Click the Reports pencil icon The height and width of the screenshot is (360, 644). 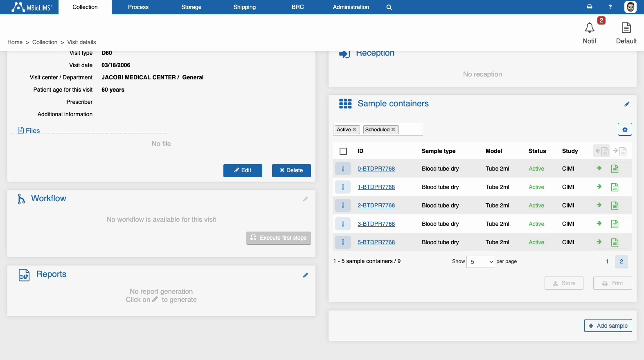305,275
